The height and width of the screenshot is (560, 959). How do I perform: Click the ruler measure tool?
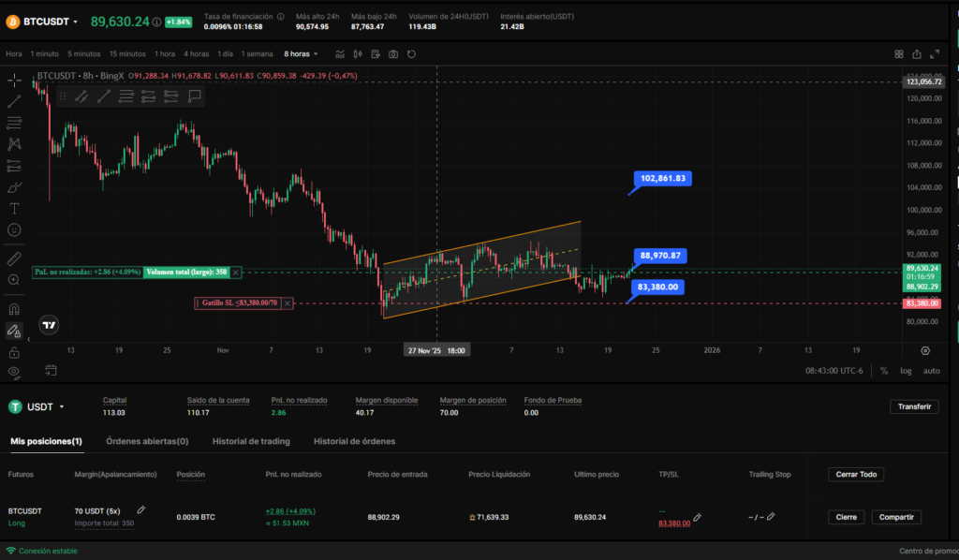point(14,258)
